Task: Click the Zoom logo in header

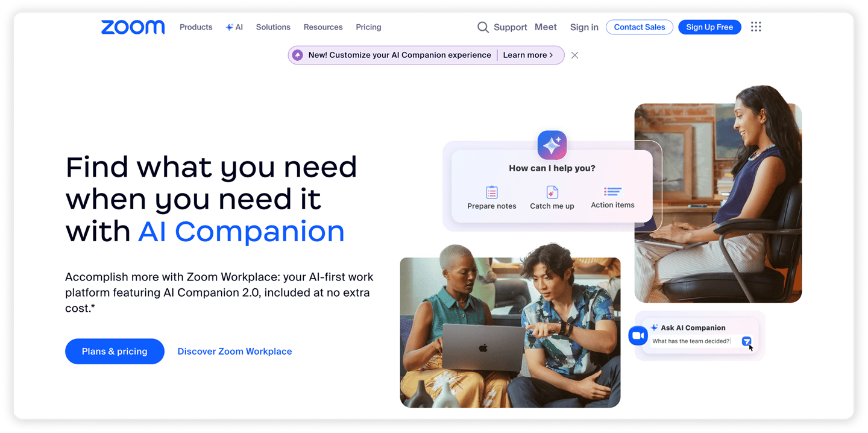Action: pos(133,27)
